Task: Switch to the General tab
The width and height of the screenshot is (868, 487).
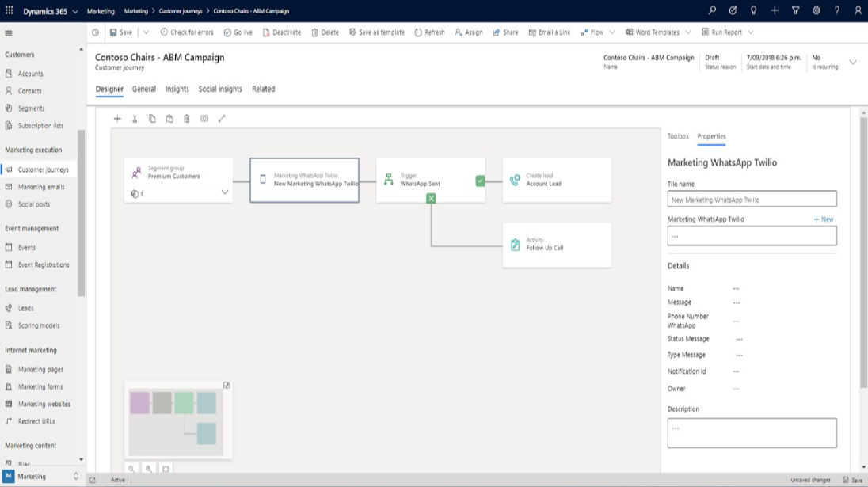Action: 144,89
